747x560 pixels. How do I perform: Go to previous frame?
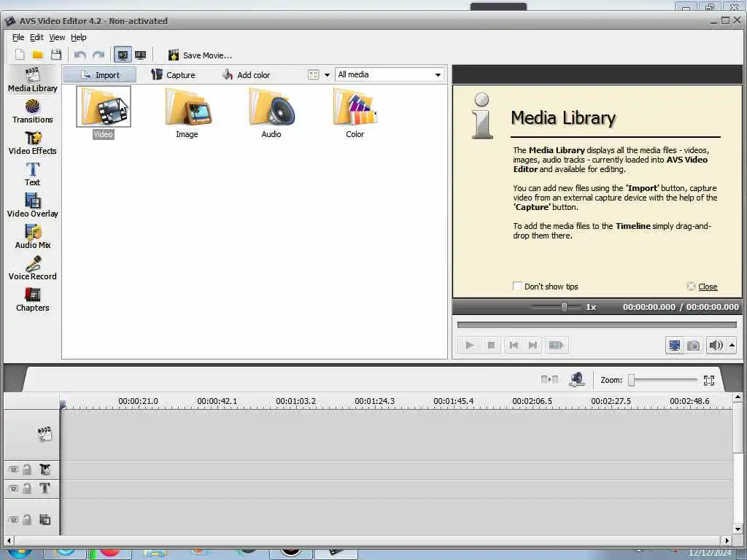(x=514, y=345)
